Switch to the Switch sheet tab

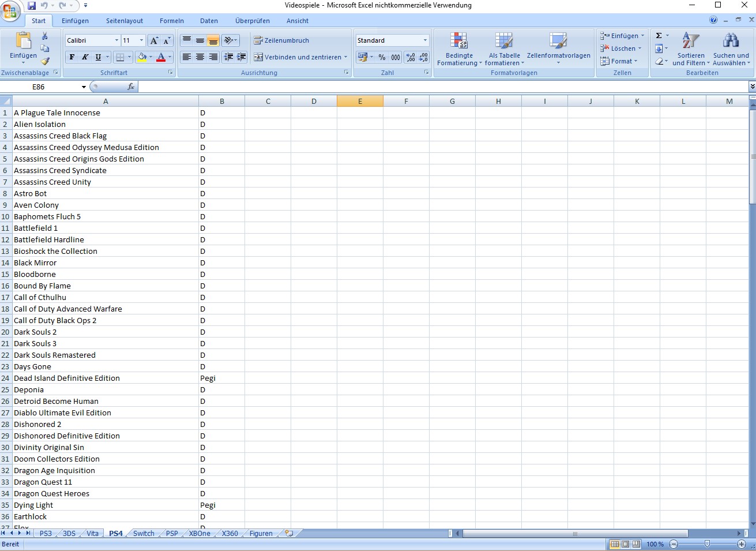(144, 533)
